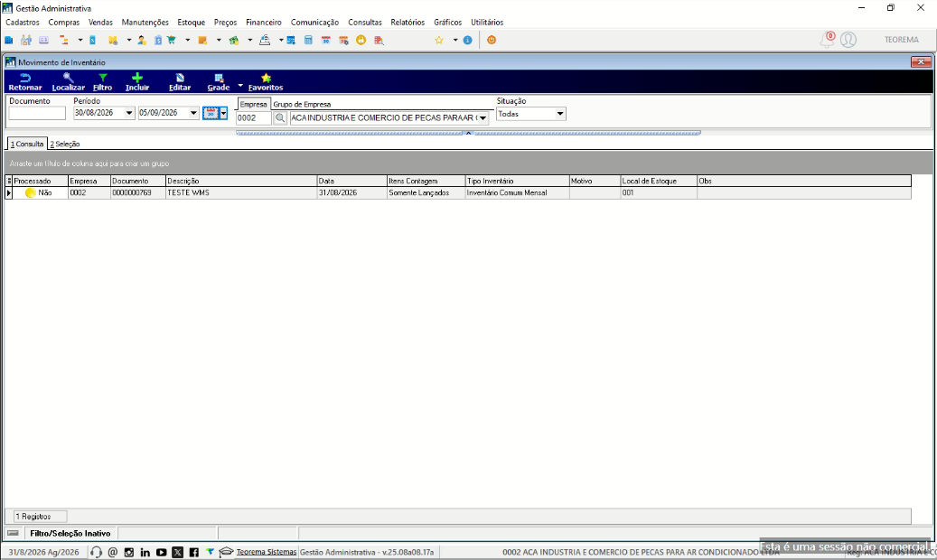
Task: Open the notifications bell icon
Action: click(827, 40)
